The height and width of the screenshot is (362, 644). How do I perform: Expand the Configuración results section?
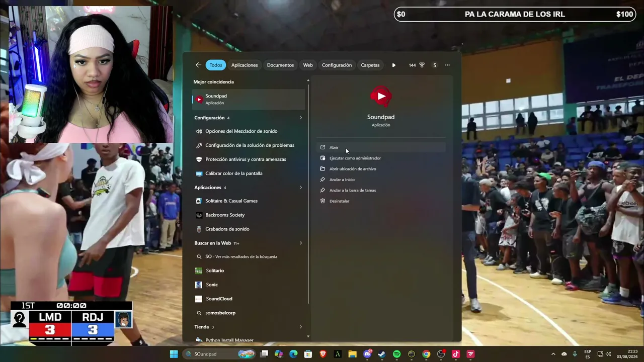(301, 118)
